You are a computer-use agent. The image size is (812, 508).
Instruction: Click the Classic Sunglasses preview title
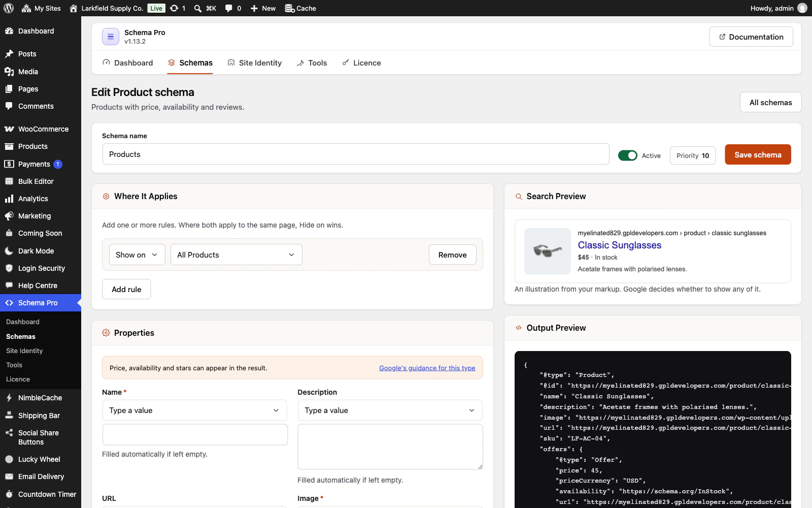coord(620,245)
